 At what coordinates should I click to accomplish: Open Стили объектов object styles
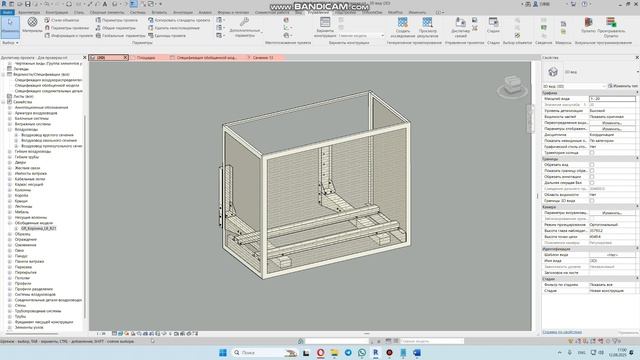tap(62, 20)
